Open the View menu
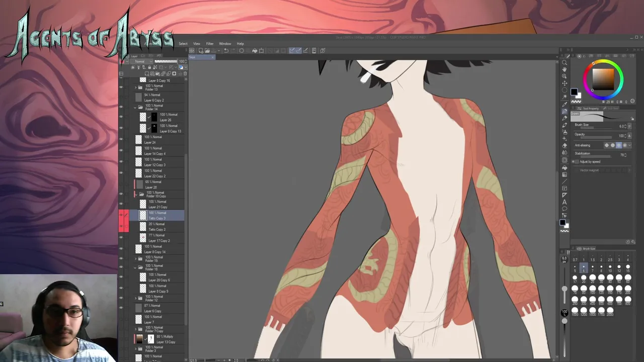The height and width of the screenshot is (362, 644). point(197,44)
